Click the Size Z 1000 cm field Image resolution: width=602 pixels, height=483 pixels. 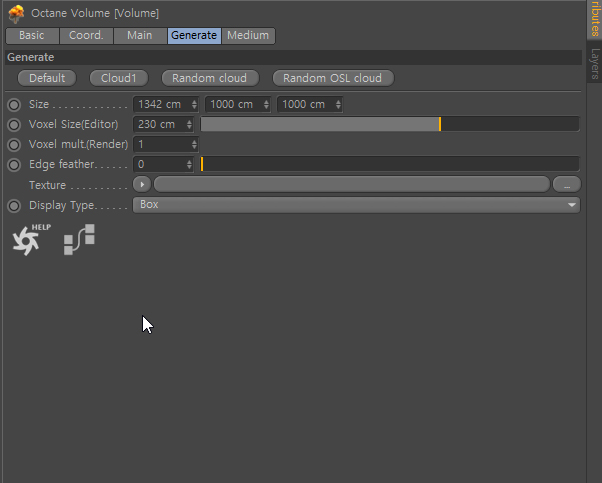pos(309,104)
